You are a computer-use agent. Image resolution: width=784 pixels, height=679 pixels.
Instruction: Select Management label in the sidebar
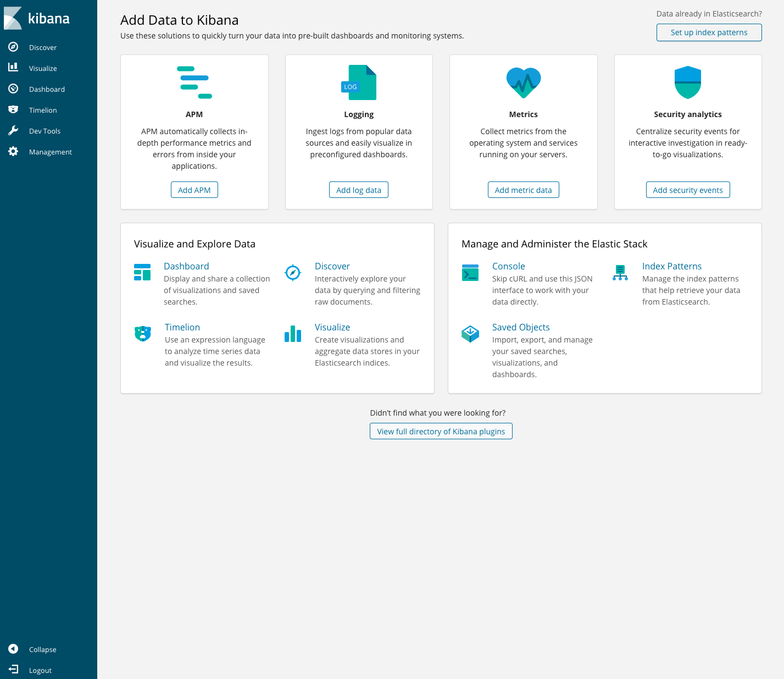point(51,152)
